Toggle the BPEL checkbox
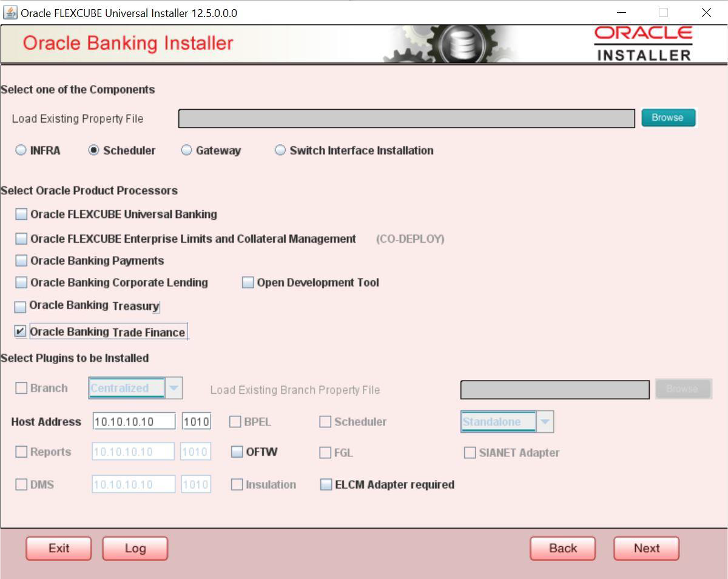The width and height of the screenshot is (728, 579). [x=235, y=422]
